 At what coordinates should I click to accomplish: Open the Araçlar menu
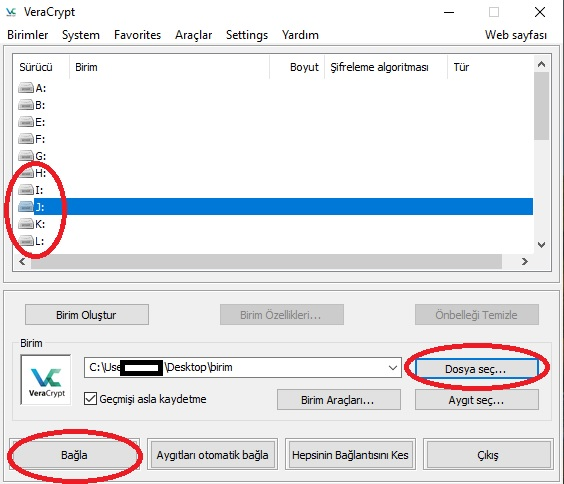(194, 35)
